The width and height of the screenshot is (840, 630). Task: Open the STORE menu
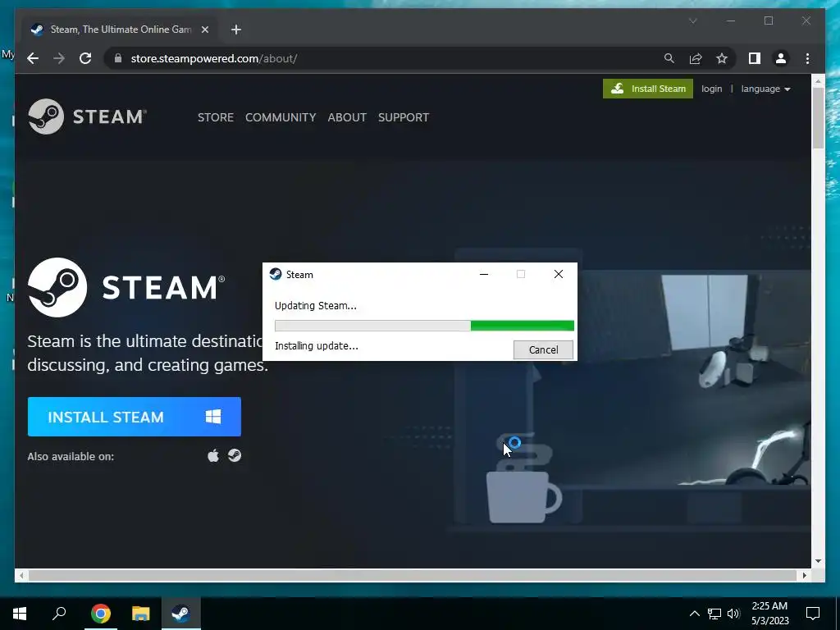coord(216,117)
